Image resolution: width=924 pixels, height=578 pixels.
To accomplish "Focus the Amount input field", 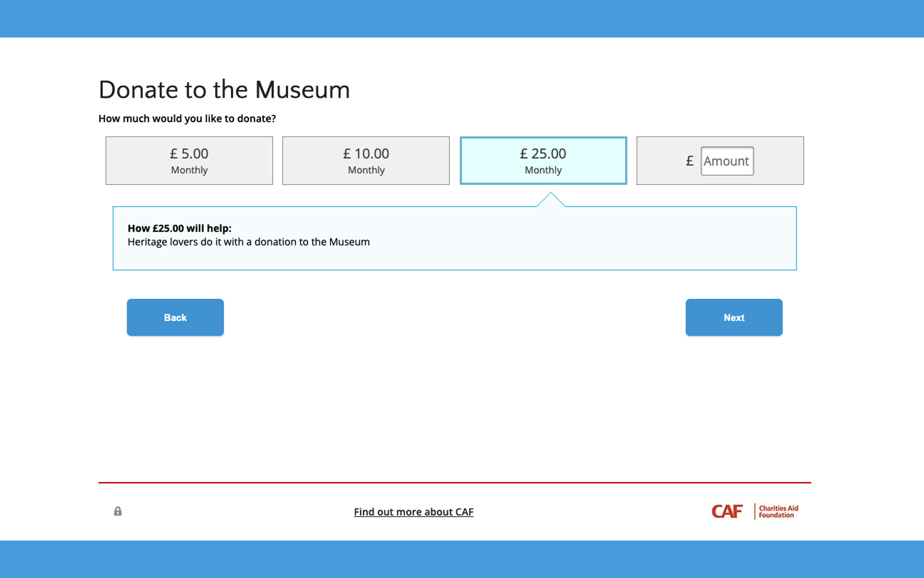I will (x=726, y=161).
